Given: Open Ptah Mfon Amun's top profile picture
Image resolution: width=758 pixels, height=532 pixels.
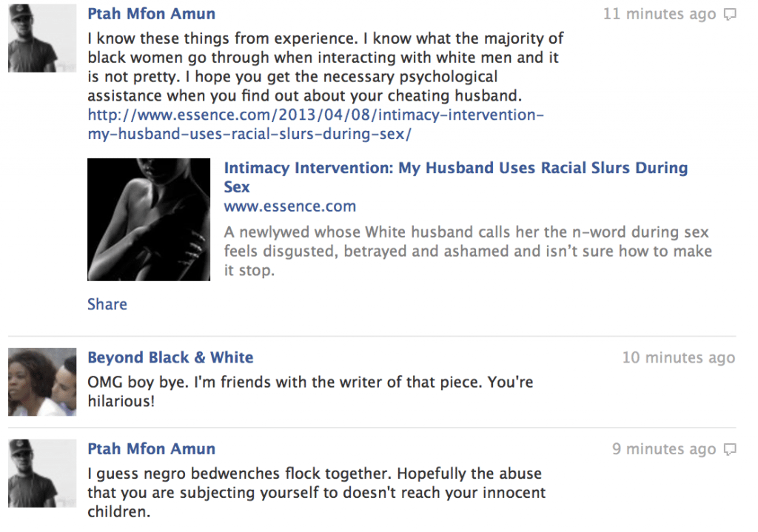Looking at the screenshot, I should click(x=42, y=38).
